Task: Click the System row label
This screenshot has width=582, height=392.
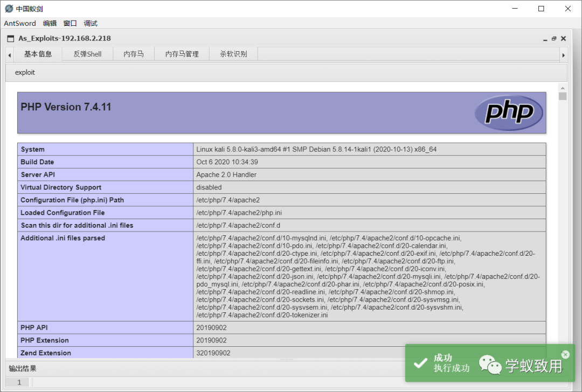Action: (33, 150)
